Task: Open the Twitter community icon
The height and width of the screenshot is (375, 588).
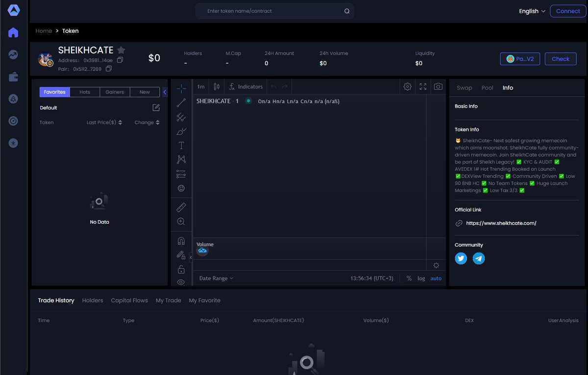Action: click(461, 258)
